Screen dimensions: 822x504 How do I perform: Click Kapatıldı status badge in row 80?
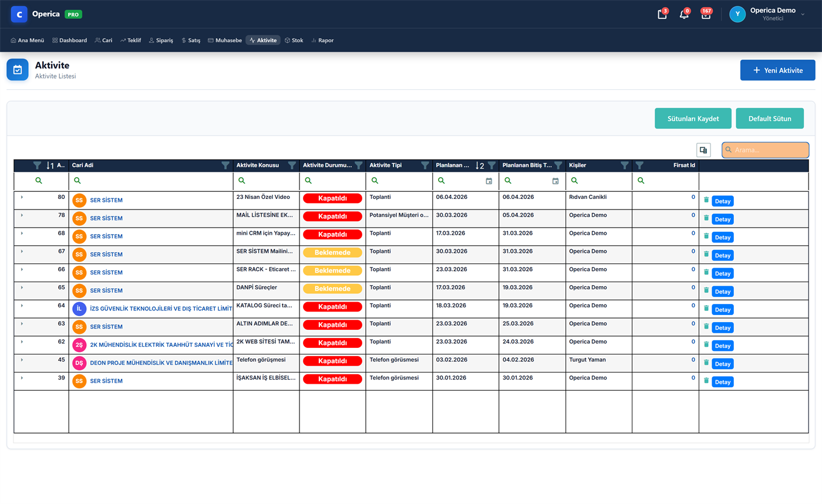click(x=332, y=198)
